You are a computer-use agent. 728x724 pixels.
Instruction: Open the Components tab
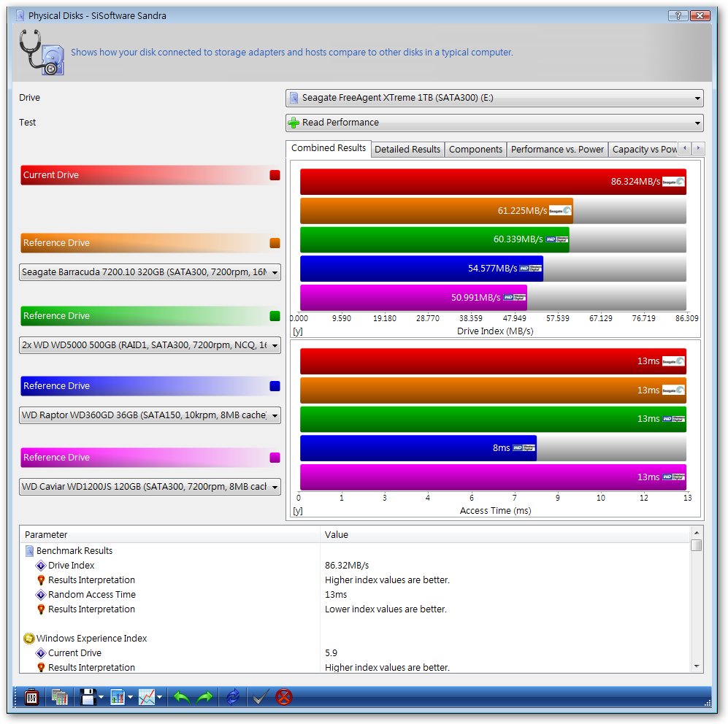[x=475, y=150]
